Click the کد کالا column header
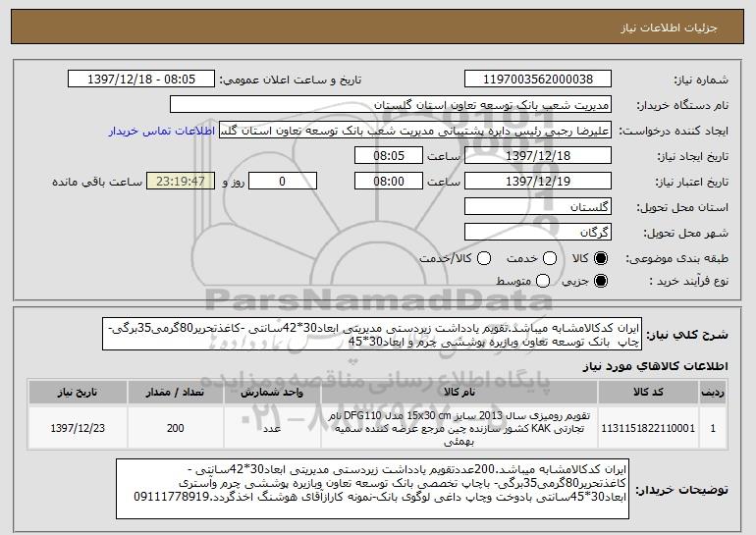This screenshot has width=756, height=535. pyautogui.click(x=648, y=393)
